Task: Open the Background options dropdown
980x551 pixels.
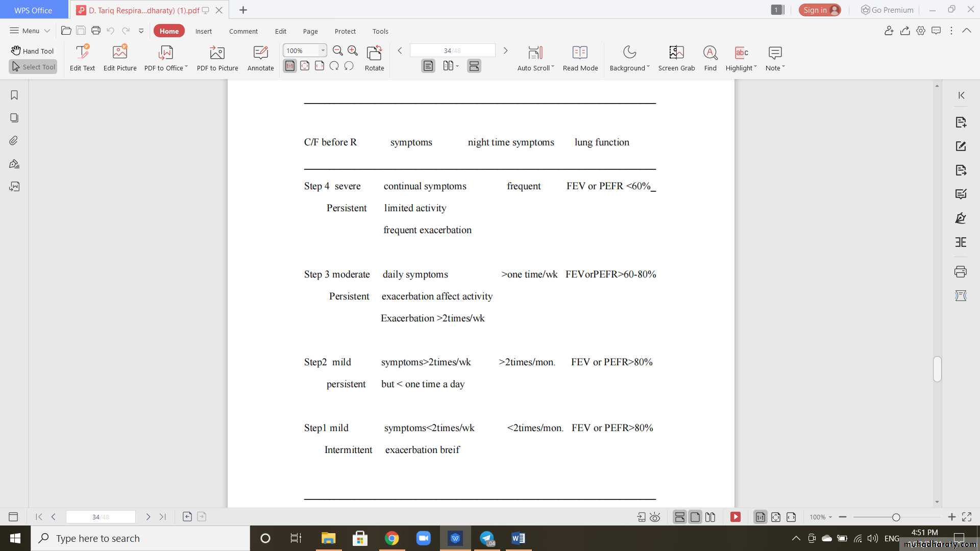Action: (648, 67)
